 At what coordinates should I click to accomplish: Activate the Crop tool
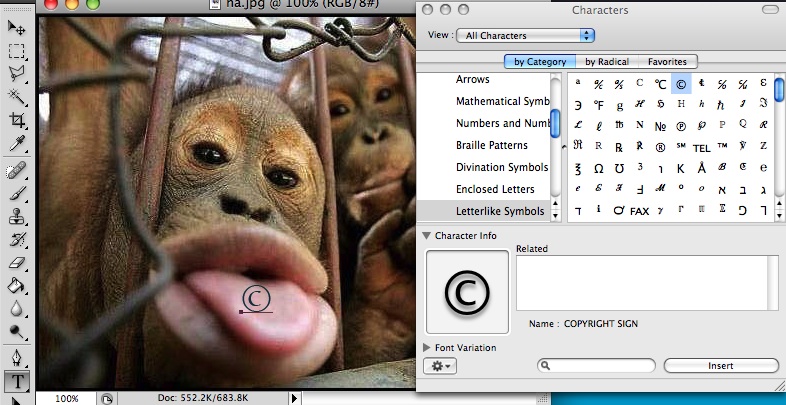coord(17,120)
